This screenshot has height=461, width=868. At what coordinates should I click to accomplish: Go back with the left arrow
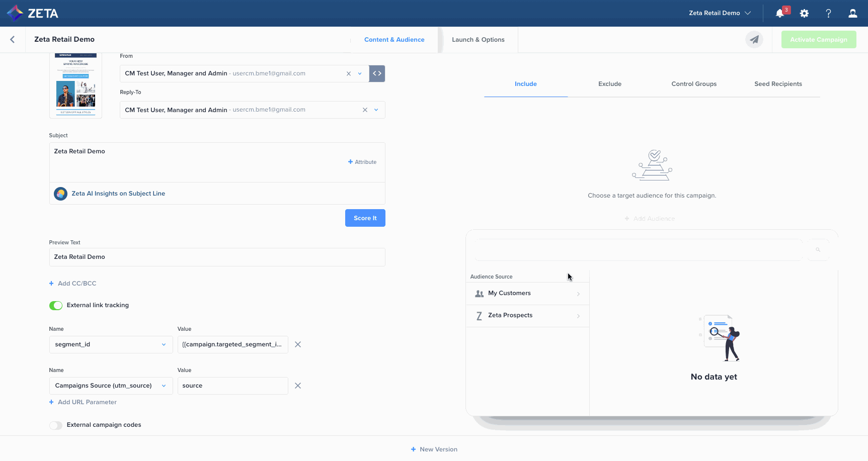tap(13, 39)
